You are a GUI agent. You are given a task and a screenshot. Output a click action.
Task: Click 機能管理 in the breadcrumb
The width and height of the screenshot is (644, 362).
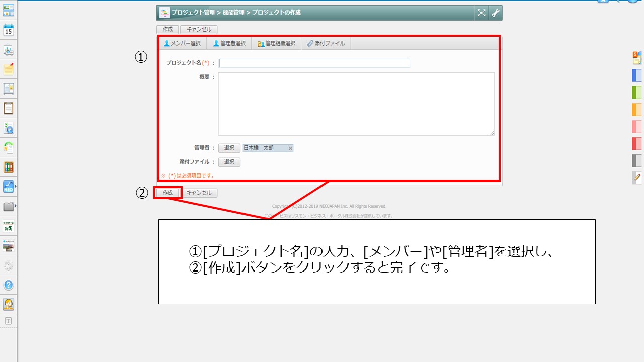click(x=233, y=13)
